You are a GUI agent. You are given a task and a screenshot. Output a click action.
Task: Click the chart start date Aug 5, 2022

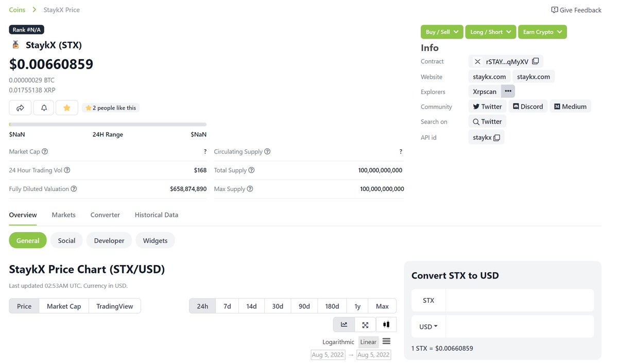(328, 355)
